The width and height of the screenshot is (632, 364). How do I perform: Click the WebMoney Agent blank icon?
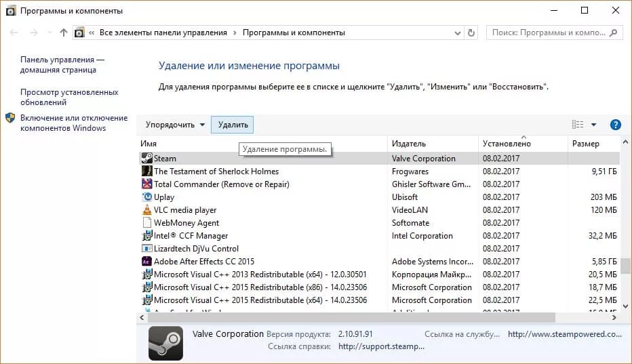pos(146,222)
